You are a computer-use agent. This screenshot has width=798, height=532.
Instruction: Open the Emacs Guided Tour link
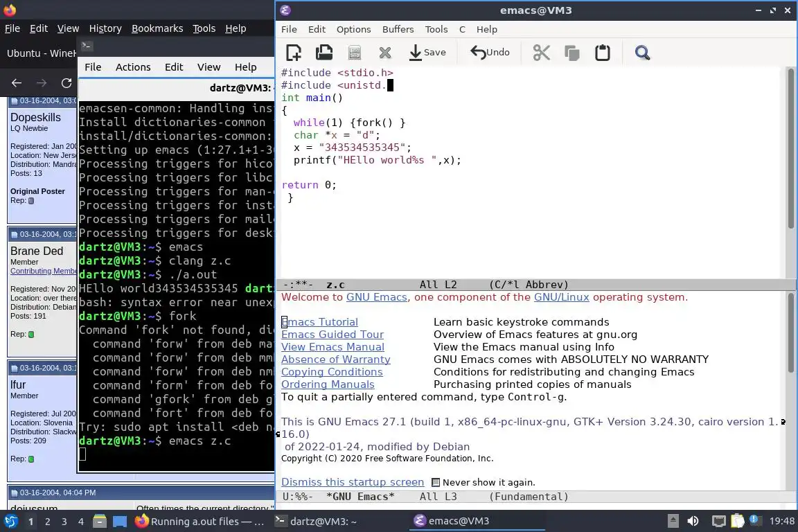click(332, 335)
